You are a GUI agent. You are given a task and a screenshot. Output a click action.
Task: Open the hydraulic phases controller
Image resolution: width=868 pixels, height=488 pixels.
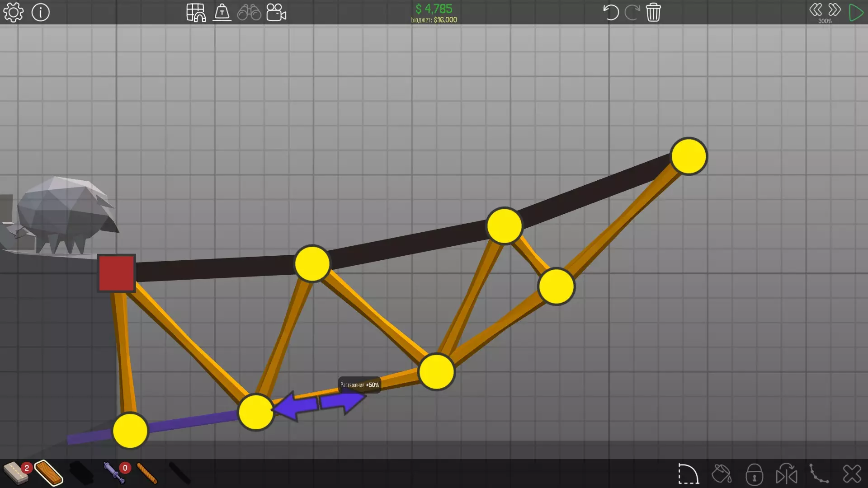[276, 13]
